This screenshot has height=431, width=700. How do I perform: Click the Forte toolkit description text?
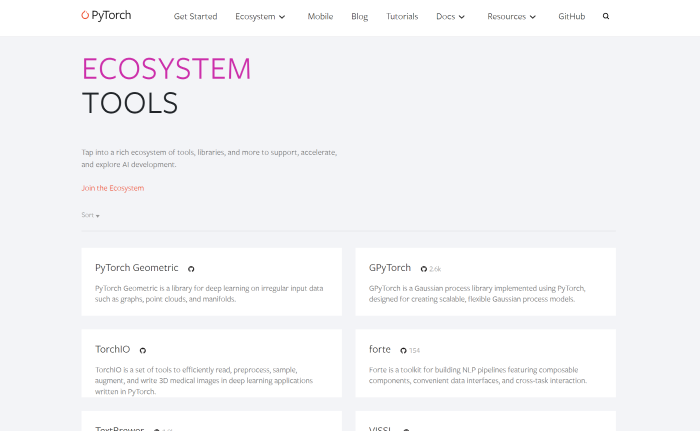click(478, 375)
